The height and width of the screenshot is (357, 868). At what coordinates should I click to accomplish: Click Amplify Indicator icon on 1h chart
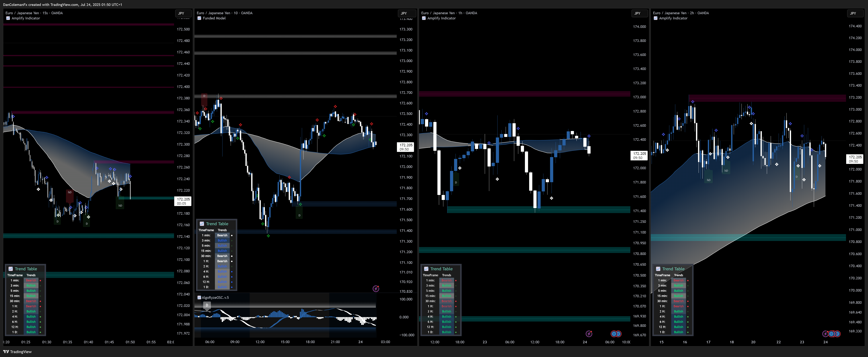[424, 18]
